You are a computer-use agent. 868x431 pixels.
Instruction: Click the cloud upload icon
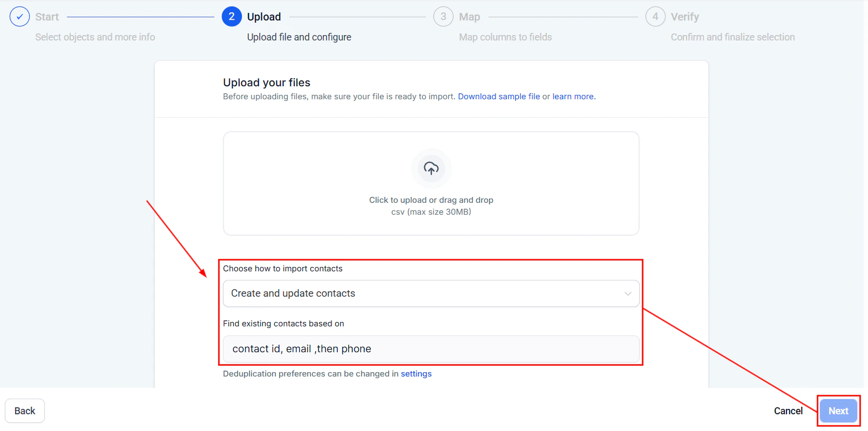[431, 169]
